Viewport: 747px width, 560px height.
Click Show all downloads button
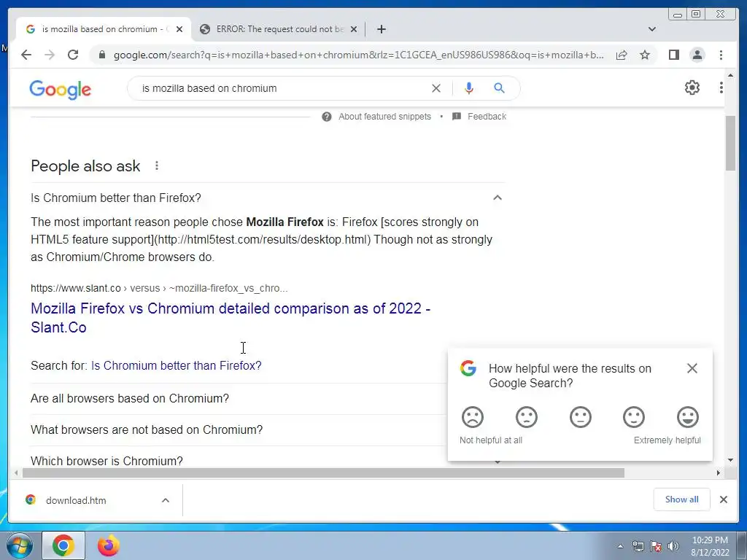[x=682, y=499]
